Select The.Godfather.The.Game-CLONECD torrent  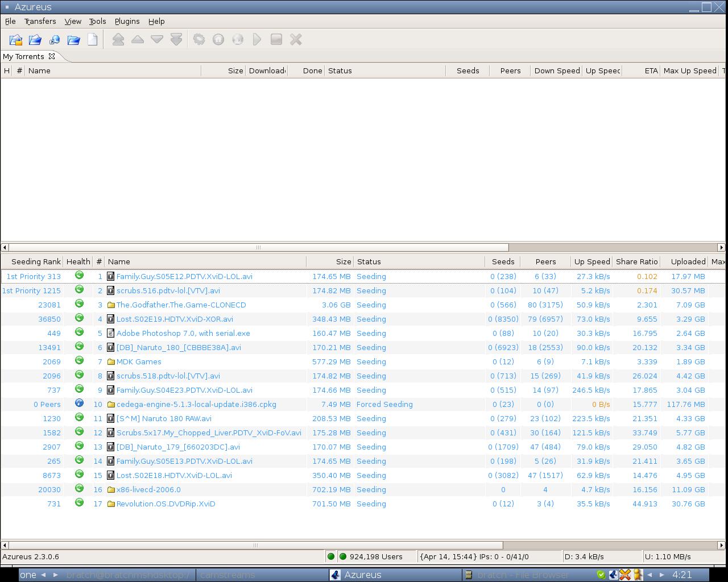181,305
